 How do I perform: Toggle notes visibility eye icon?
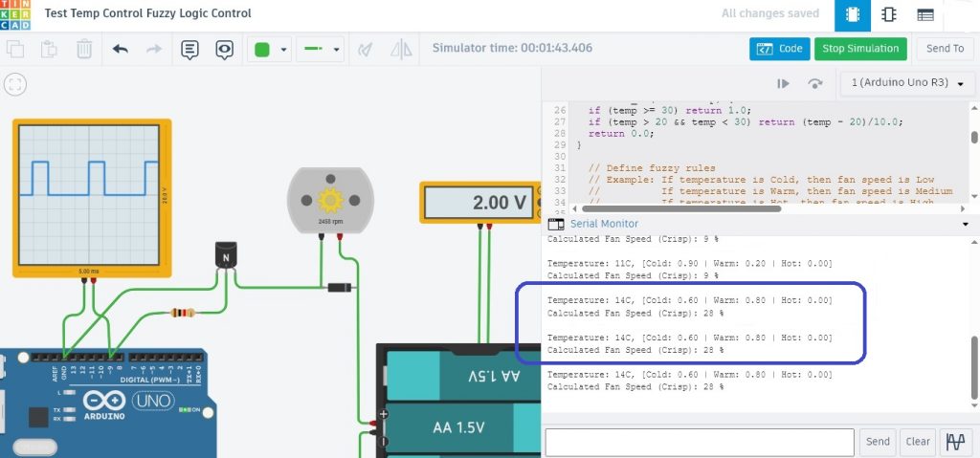coord(224,50)
